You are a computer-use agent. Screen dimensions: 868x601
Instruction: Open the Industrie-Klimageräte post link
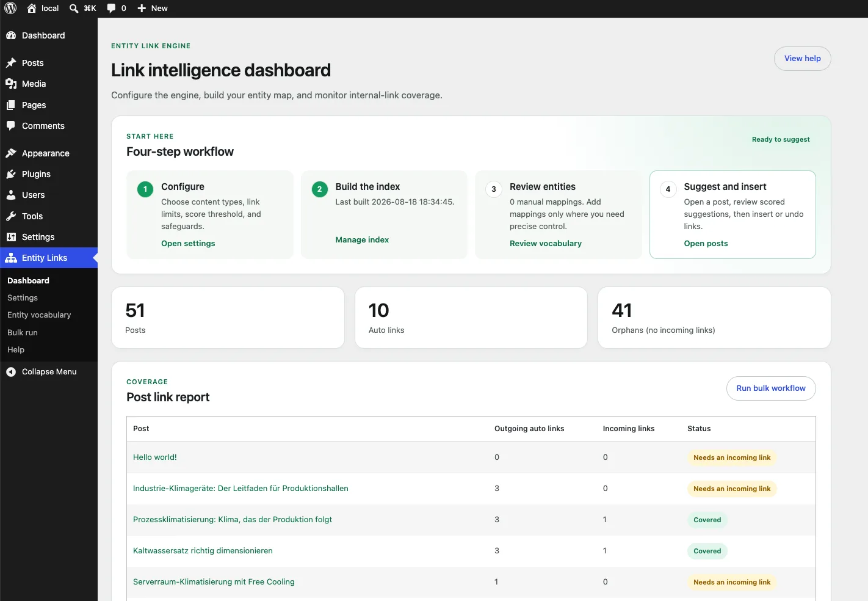pos(241,488)
